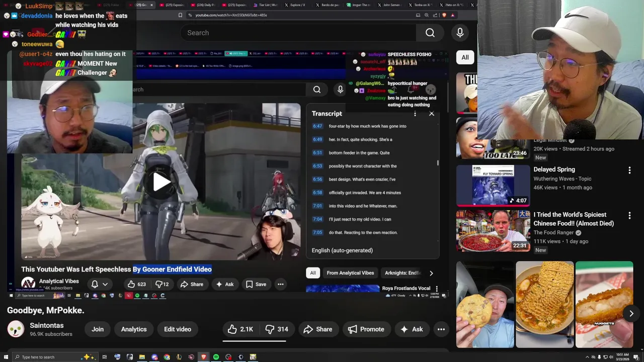The height and width of the screenshot is (362, 644).
Task: Select the All chip in the sidebar
Action: coord(465,57)
